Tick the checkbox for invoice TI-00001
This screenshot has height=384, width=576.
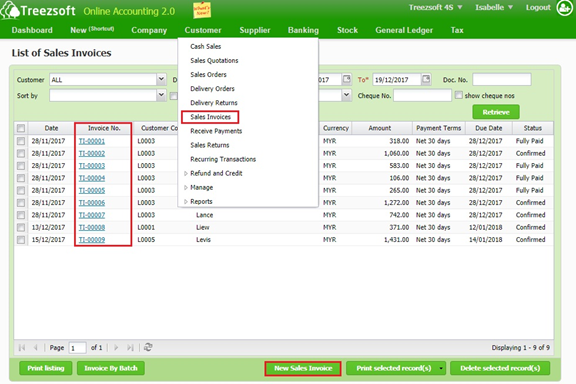coord(21,141)
